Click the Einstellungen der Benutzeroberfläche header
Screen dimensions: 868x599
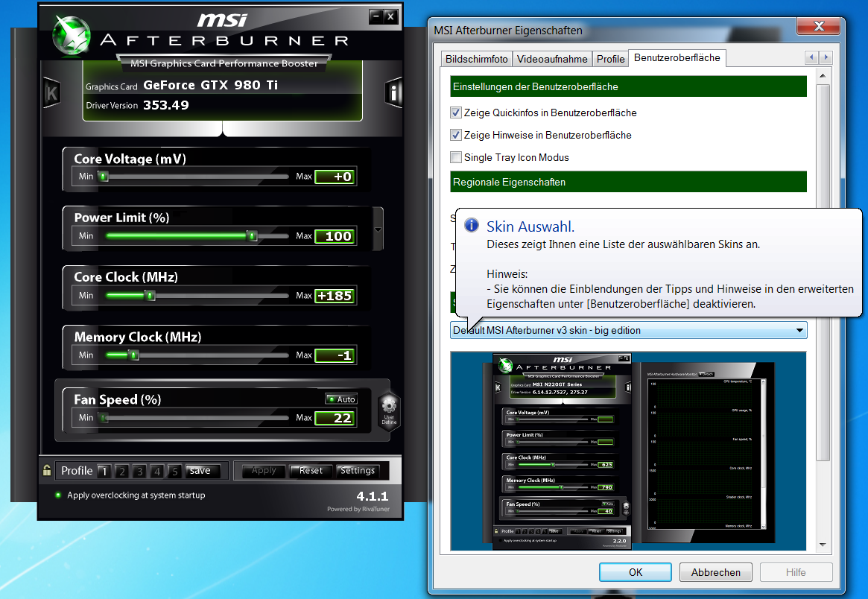[628, 86]
